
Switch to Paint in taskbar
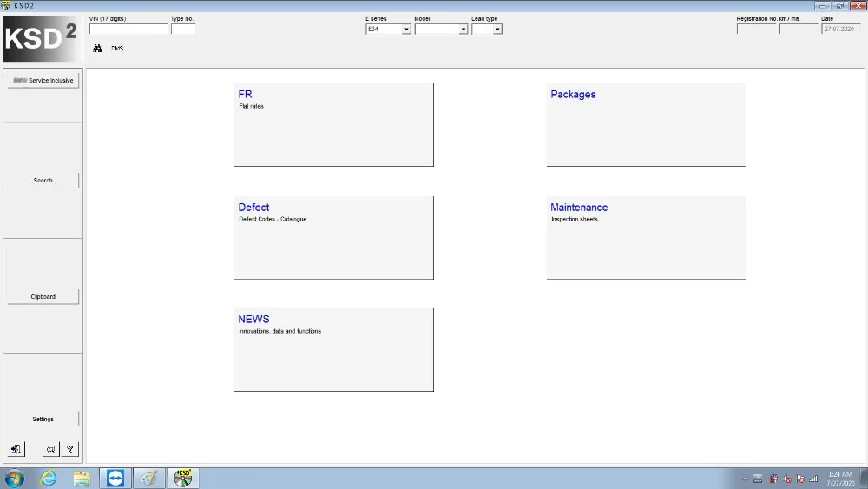click(x=149, y=478)
